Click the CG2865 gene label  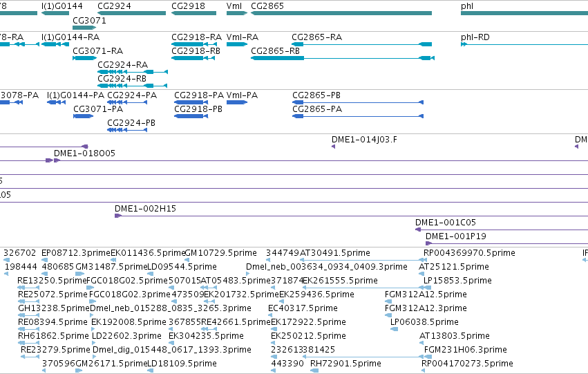[x=267, y=6]
